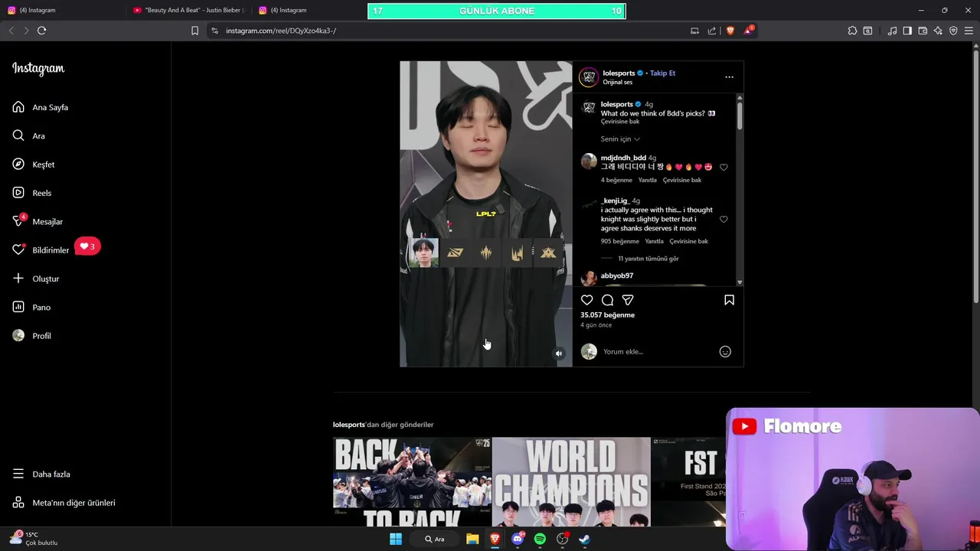Open Bildirimler notifications
The height and width of the screenshot is (551, 980).
41,250
